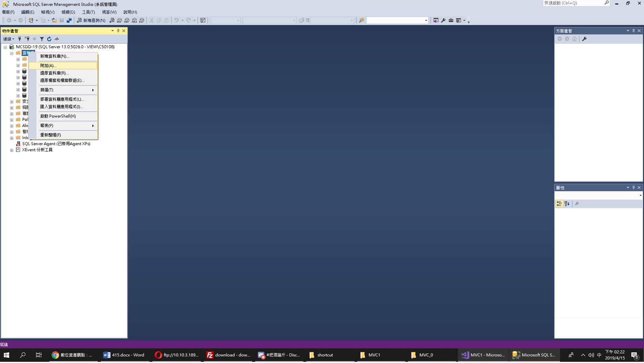Open the 篩選(T) submenu
The image size is (644, 363).
coord(63,90)
